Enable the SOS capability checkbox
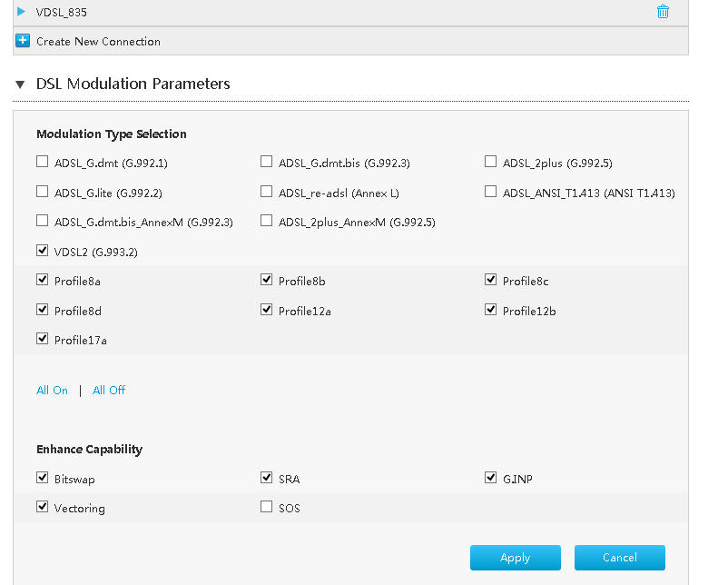Screen dimensions: 728x585 [266, 507]
